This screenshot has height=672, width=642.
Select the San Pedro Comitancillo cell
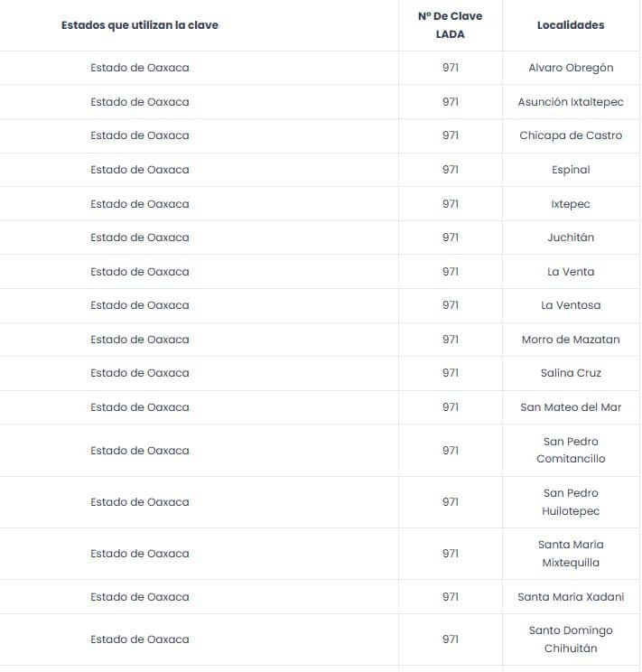tap(571, 451)
